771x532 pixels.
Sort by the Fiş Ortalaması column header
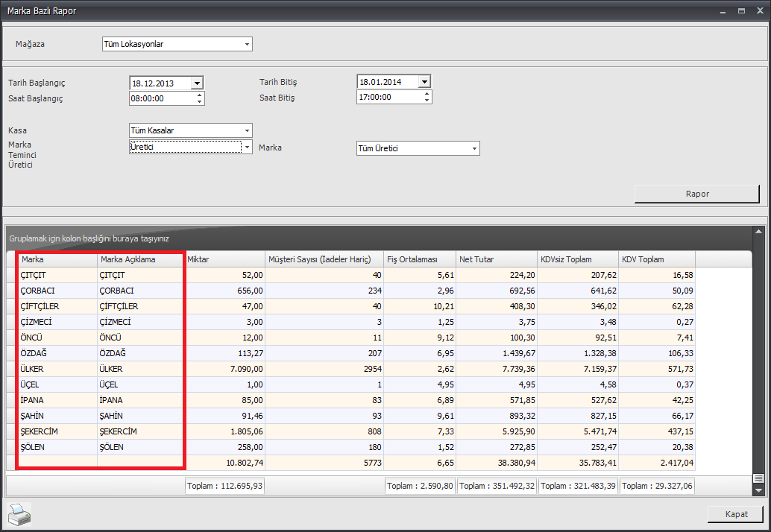pyautogui.click(x=420, y=259)
